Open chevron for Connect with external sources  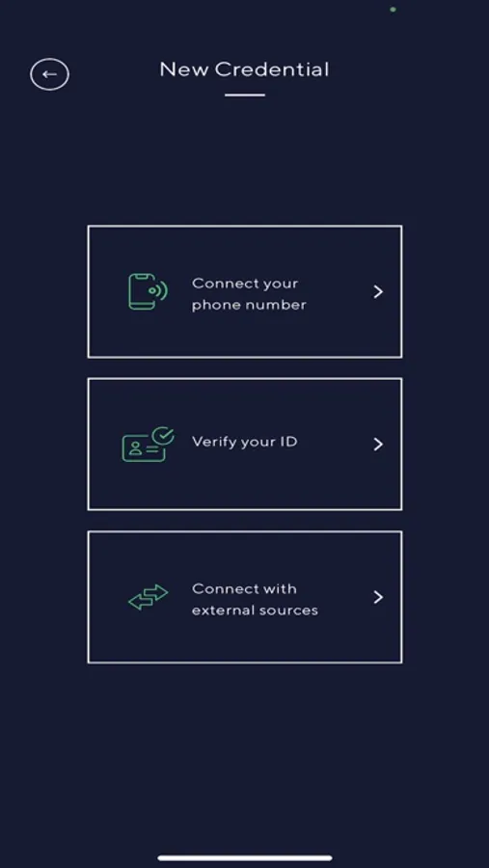(x=378, y=597)
